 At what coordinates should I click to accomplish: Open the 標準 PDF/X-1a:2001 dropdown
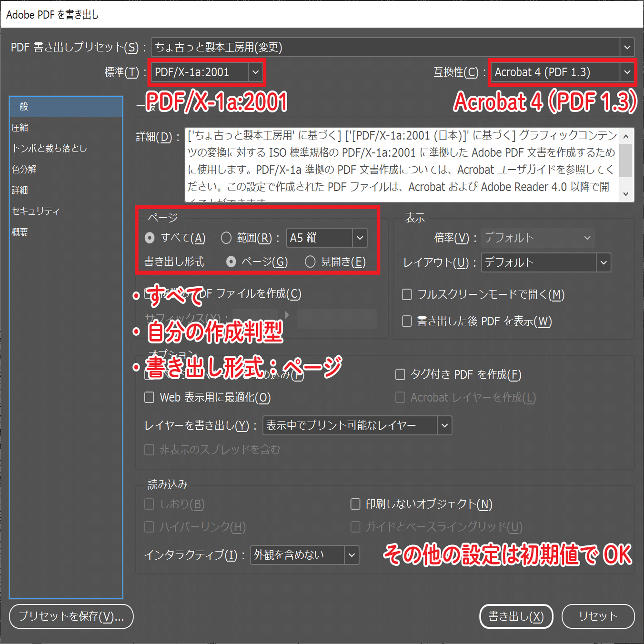click(207, 72)
